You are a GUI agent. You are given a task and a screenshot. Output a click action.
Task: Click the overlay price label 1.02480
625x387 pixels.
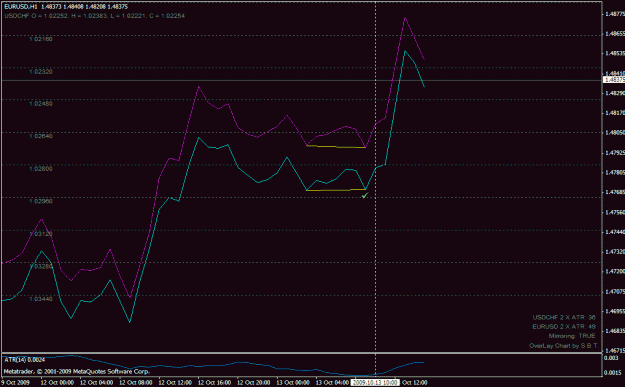[x=41, y=104]
